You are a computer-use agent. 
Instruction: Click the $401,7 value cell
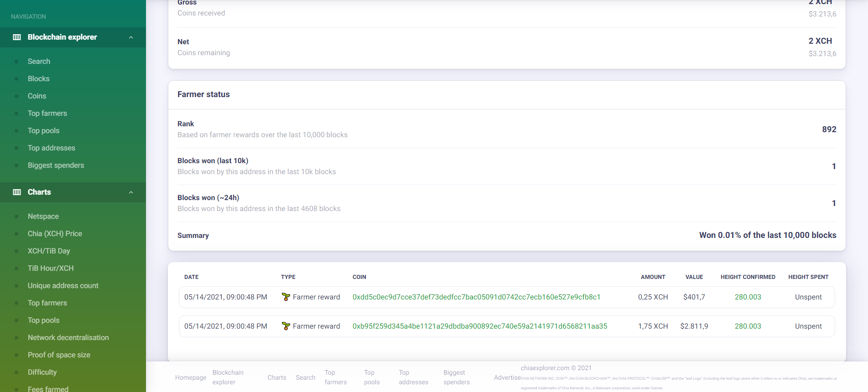(x=694, y=297)
